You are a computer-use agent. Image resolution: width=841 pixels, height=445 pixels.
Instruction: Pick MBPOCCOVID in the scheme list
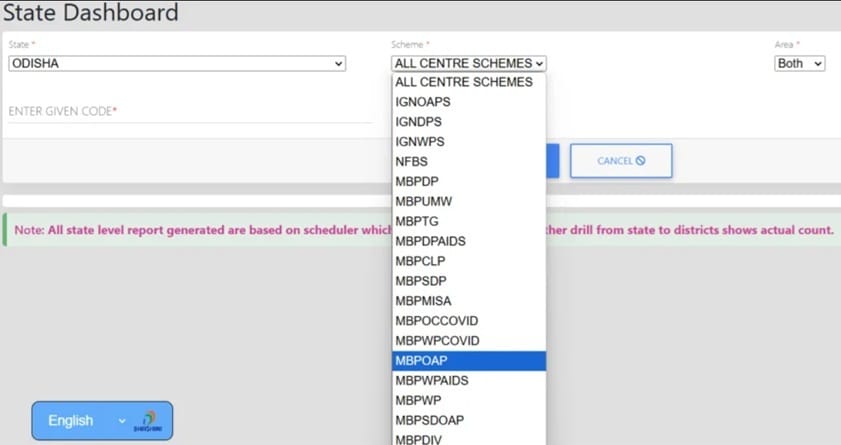pyautogui.click(x=469, y=321)
